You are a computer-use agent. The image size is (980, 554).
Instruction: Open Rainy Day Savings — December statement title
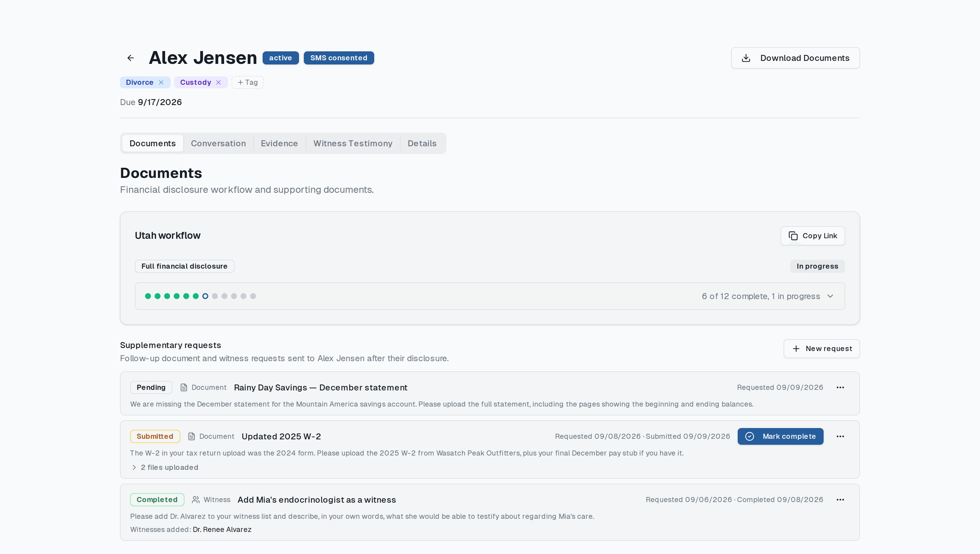pos(320,387)
